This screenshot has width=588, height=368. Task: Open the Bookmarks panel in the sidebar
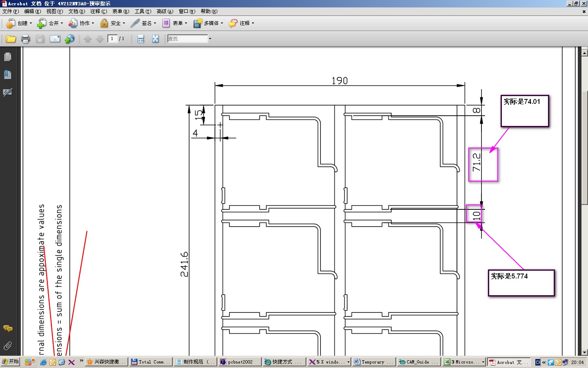8,74
